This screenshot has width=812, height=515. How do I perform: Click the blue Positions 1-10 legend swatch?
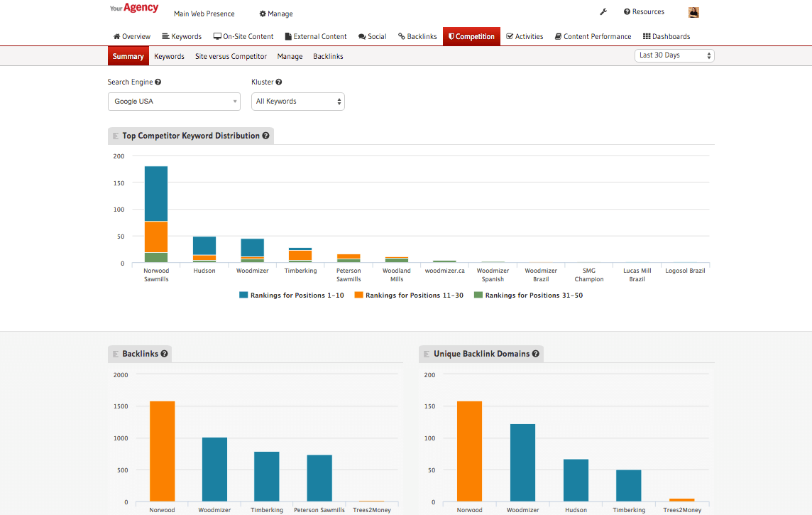[x=243, y=295]
